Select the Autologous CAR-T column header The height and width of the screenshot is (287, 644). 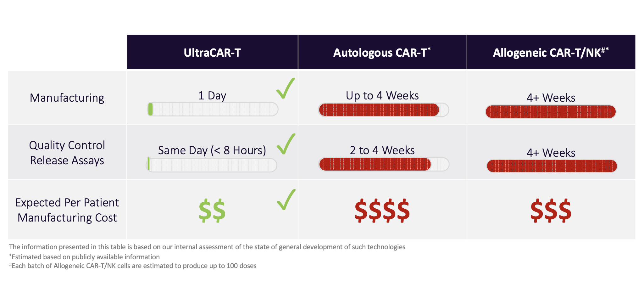382,53
